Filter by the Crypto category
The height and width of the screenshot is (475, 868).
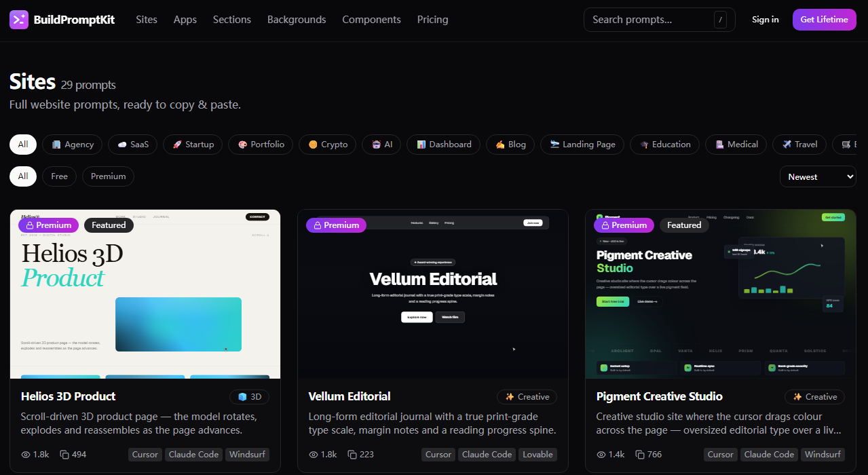coord(328,145)
